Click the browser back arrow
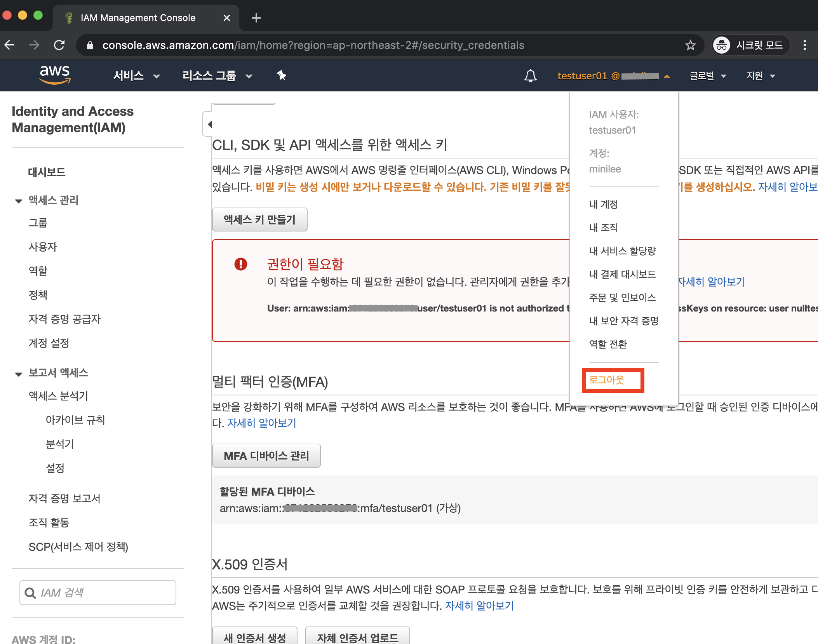The height and width of the screenshot is (644, 818). coord(10,45)
